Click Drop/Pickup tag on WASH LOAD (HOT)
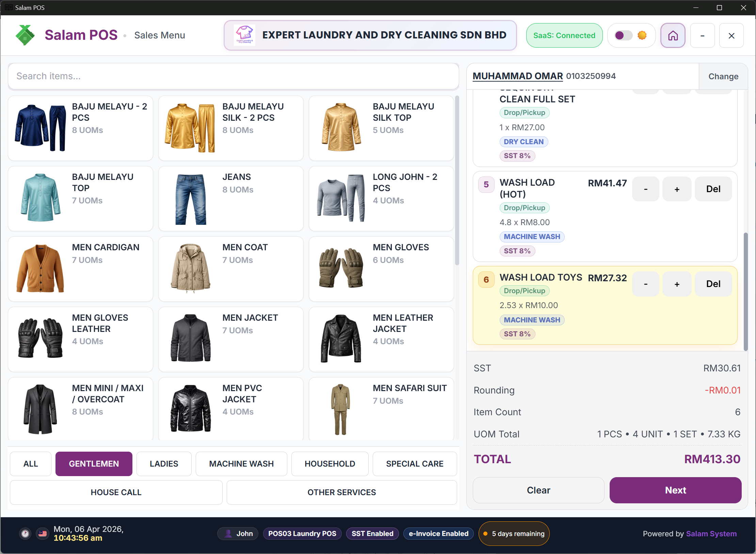 pyautogui.click(x=525, y=208)
